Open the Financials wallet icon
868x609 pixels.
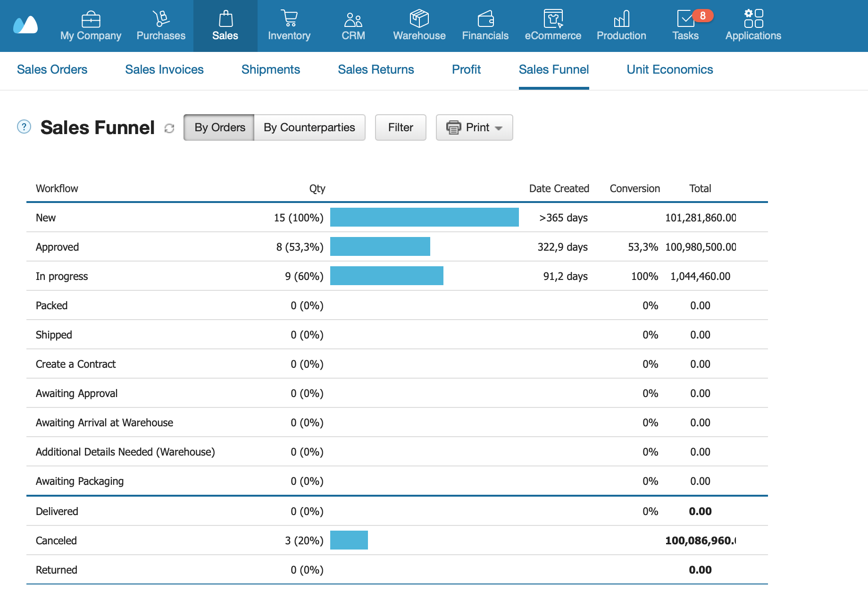[x=485, y=19]
